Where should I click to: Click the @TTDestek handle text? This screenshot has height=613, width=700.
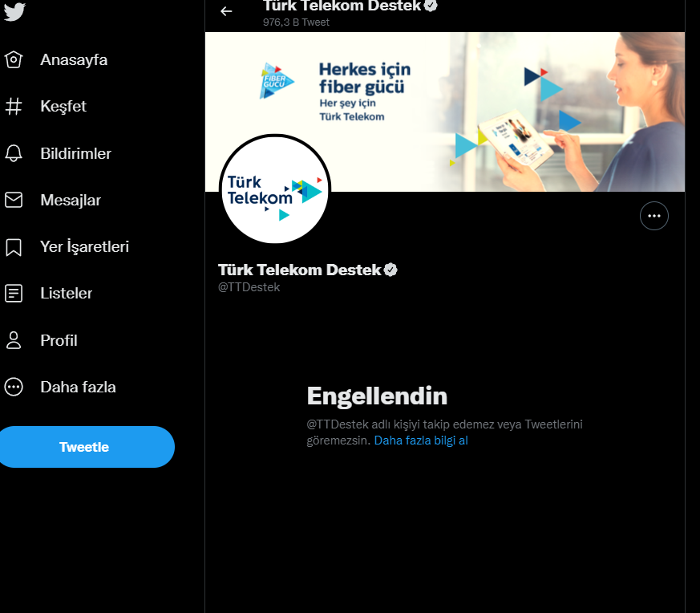249,287
